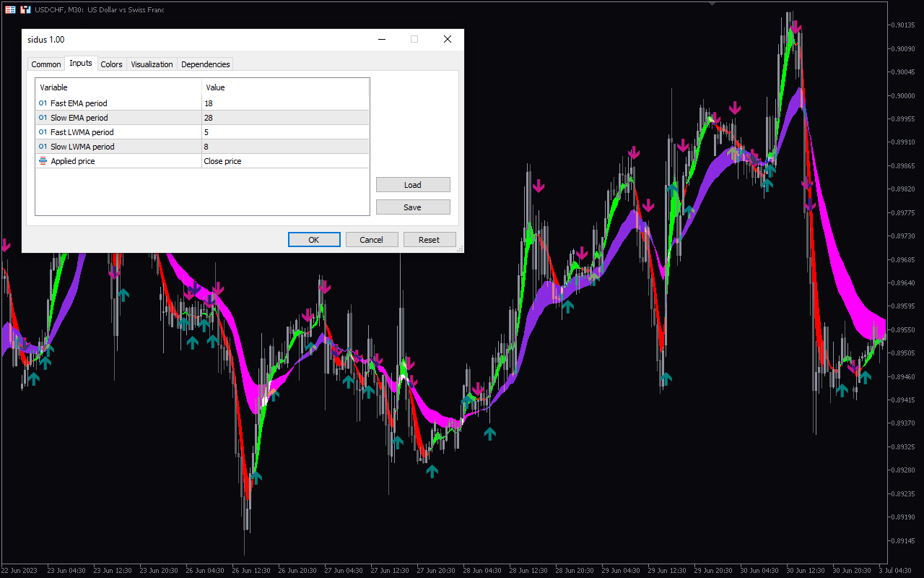Click the integer icon beside Fast LWMA period
This screenshot has width=924, height=578.
pos(43,132)
